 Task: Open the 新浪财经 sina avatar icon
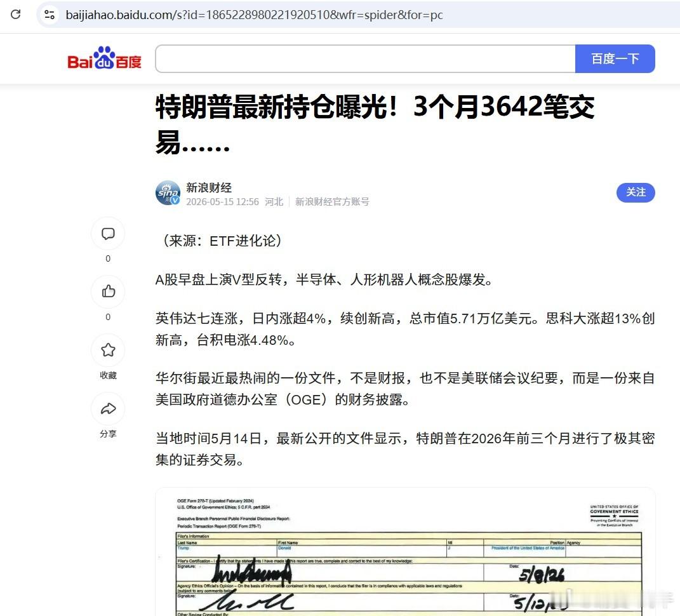[x=168, y=193]
